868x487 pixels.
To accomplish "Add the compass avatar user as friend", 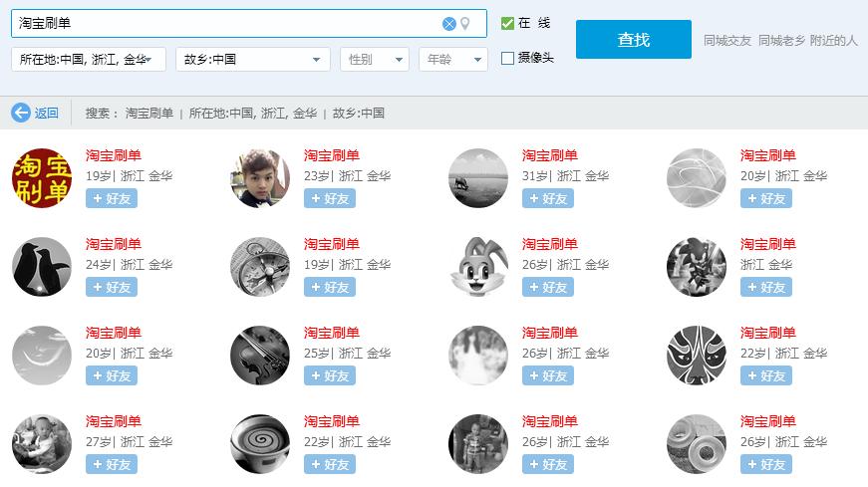I will [330, 287].
